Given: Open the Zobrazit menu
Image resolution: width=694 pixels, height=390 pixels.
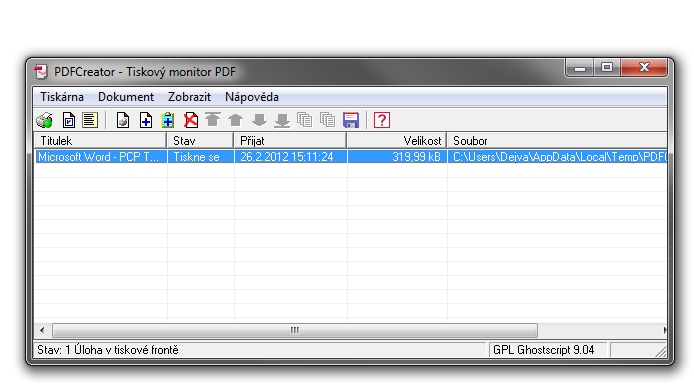Looking at the screenshot, I should point(189,97).
